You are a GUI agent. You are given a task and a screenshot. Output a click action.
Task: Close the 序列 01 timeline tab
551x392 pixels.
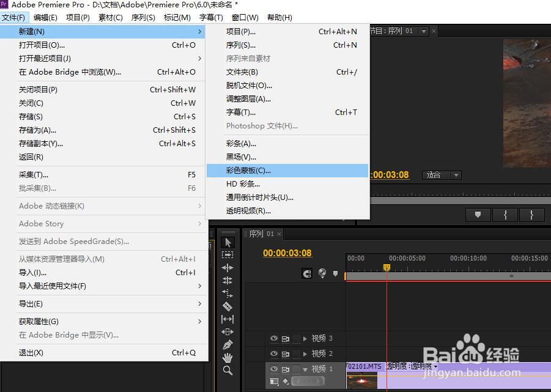[x=279, y=234]
